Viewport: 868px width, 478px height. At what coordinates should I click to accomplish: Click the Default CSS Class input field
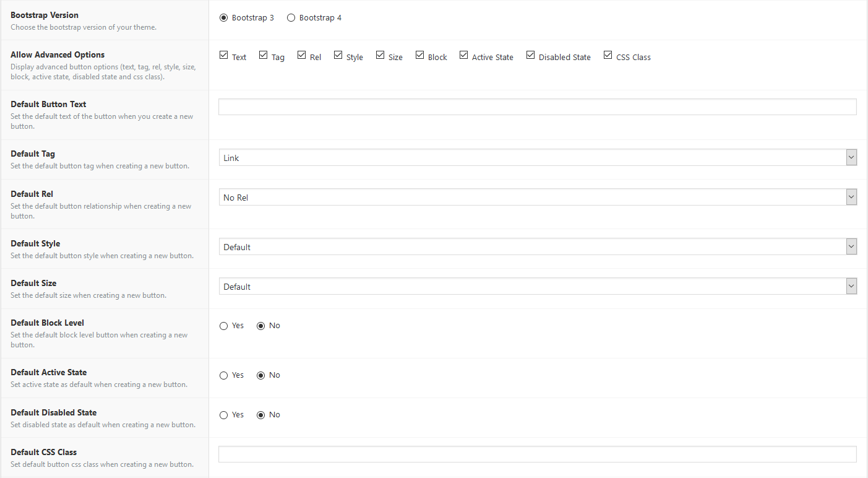point(538,454)
